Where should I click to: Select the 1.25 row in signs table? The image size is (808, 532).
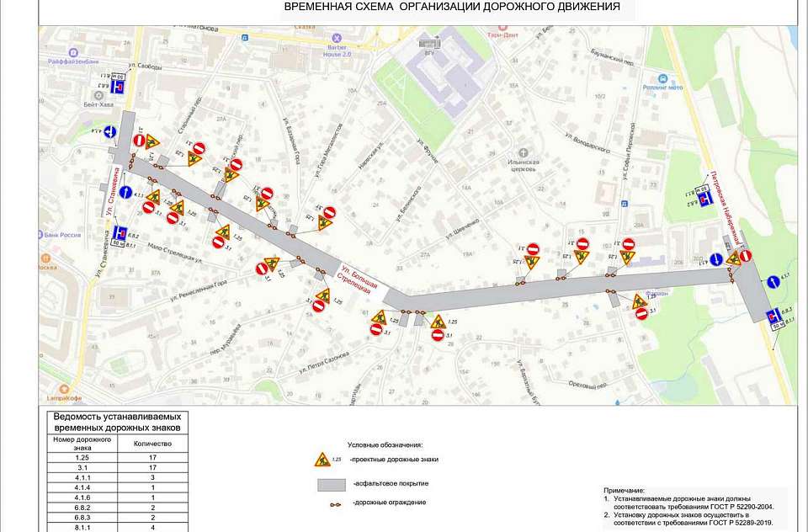[x=117, y=458]
